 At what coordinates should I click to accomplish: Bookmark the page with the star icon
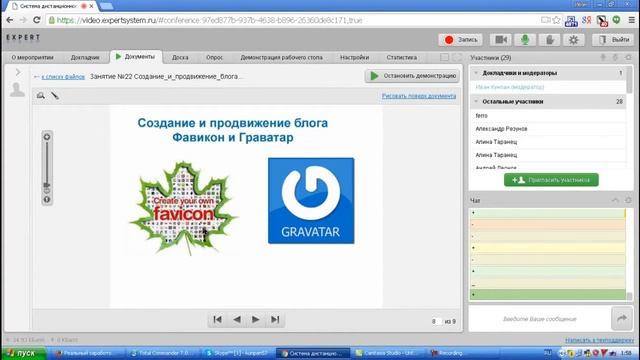pyautogui.click(x=556, y=20)
